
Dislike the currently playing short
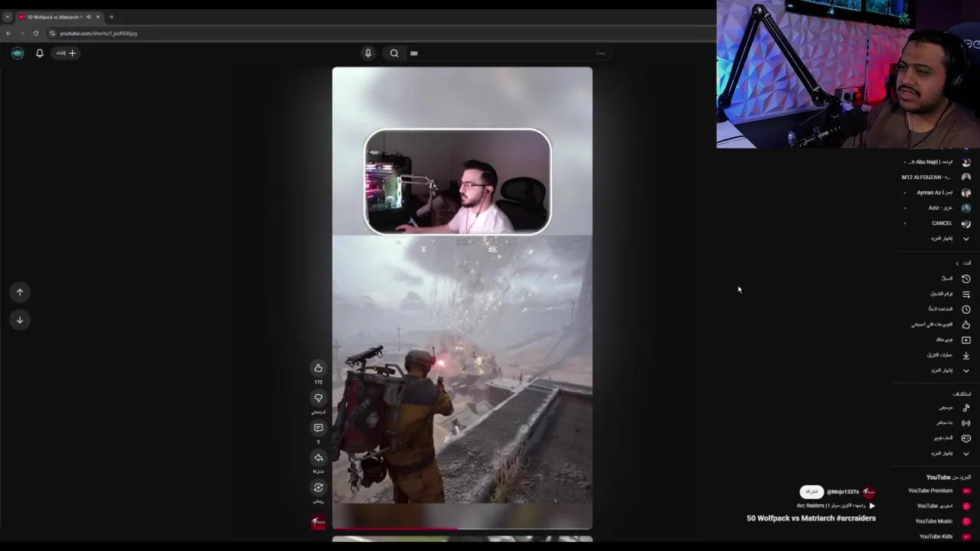tap(318, 398)
